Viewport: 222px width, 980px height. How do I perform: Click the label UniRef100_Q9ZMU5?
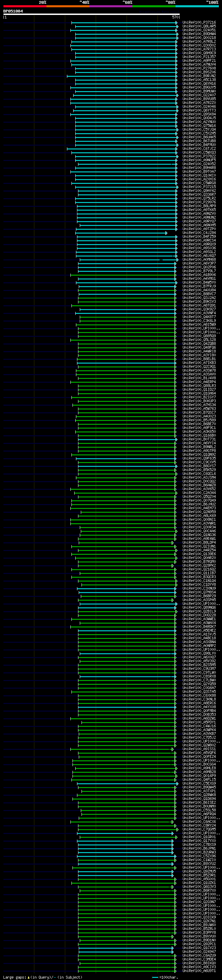[x=199, y=871]
